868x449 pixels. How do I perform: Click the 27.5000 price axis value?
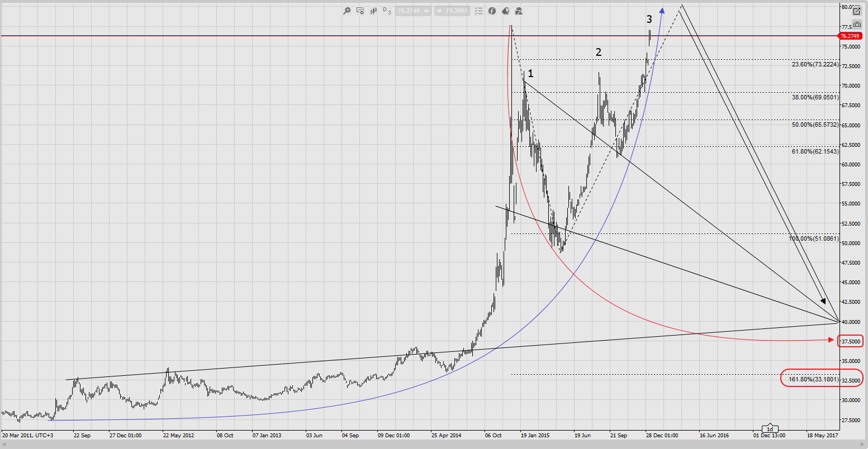[851, 420]
